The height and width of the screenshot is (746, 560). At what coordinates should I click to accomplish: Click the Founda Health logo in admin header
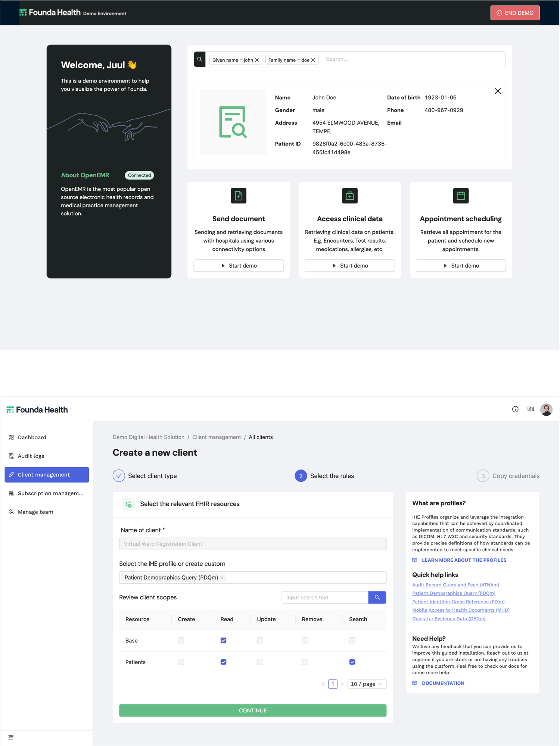pyautogui.click(x=37, y=410)
